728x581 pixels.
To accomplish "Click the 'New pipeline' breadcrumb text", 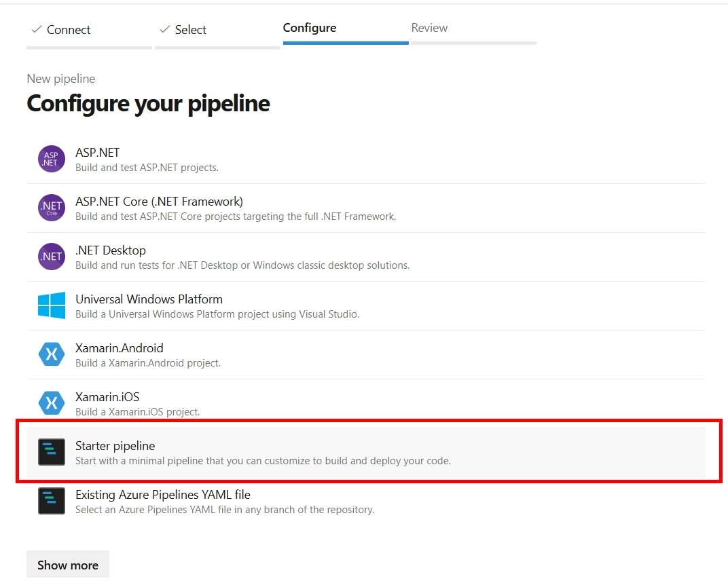I will click(61, 79).
